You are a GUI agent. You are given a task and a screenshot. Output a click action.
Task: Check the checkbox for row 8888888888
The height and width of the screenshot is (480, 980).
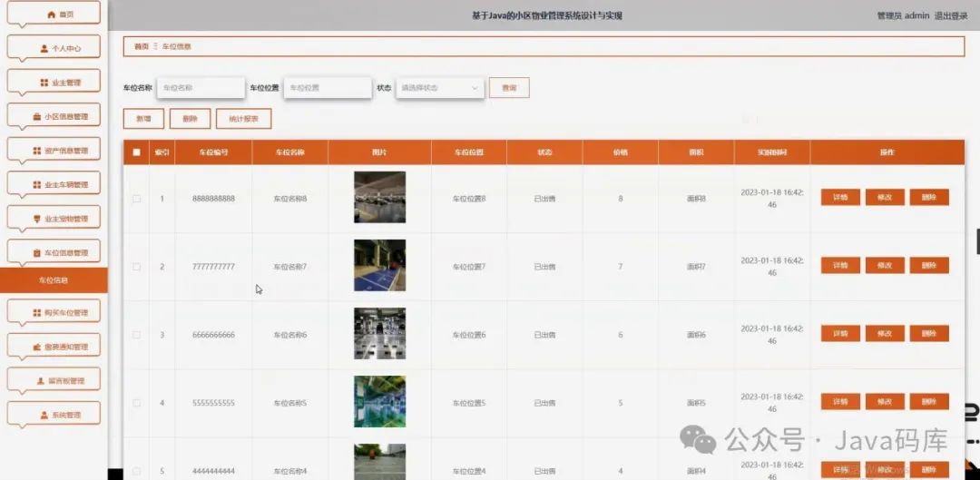(137, 199)
